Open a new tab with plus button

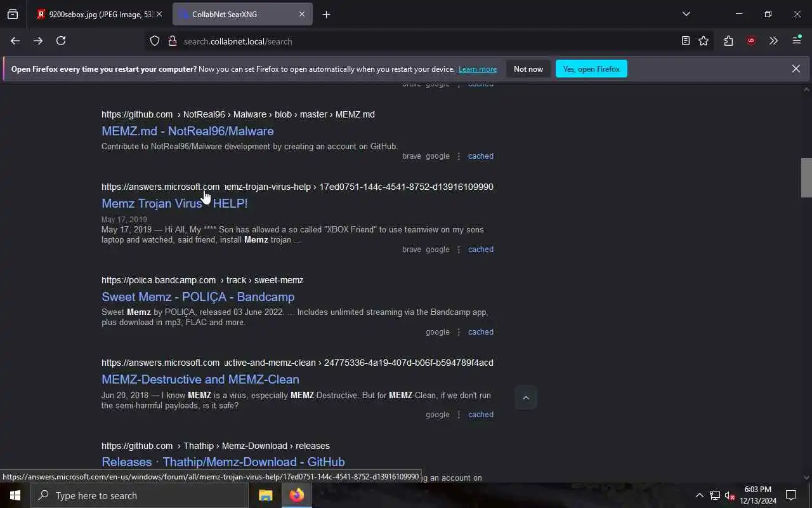pyautogui.click(x=326, y=14)
